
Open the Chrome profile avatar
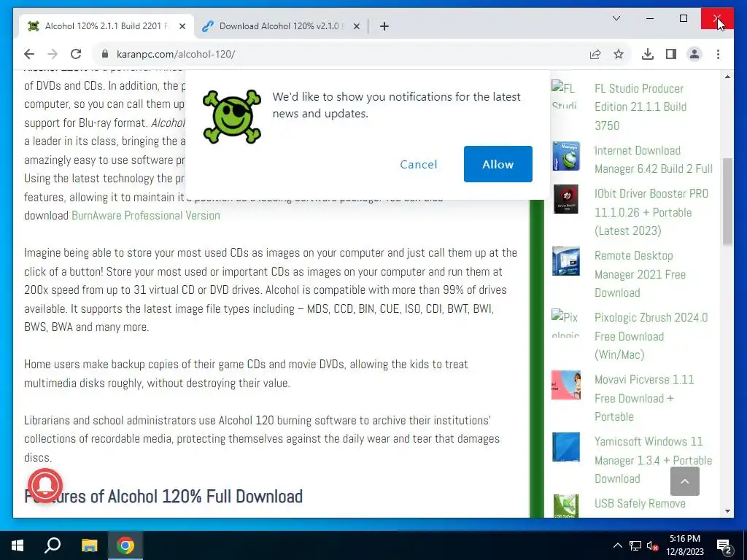pos(694,54)
